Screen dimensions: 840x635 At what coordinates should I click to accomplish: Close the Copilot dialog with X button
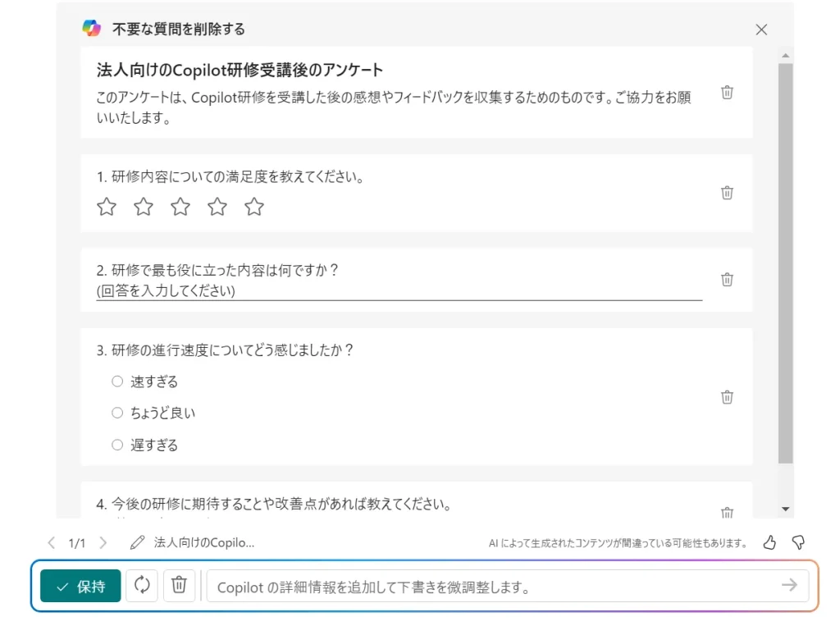[x=761, y=30]
